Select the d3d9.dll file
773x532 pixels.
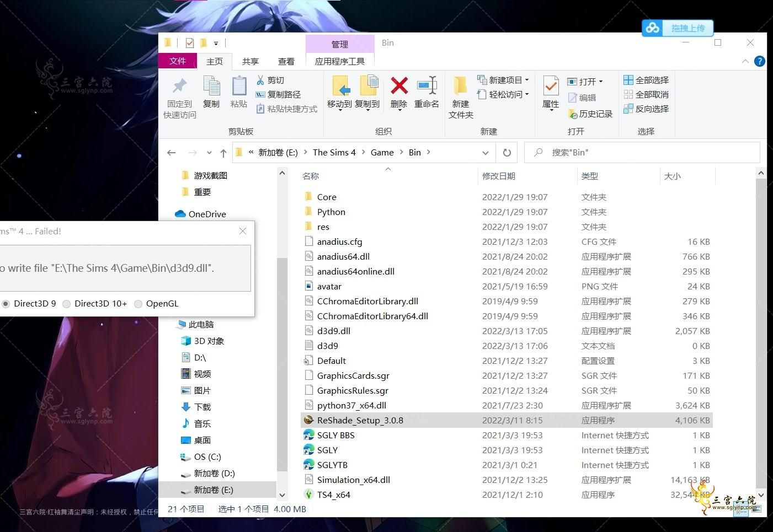click(x=507, y=331)
